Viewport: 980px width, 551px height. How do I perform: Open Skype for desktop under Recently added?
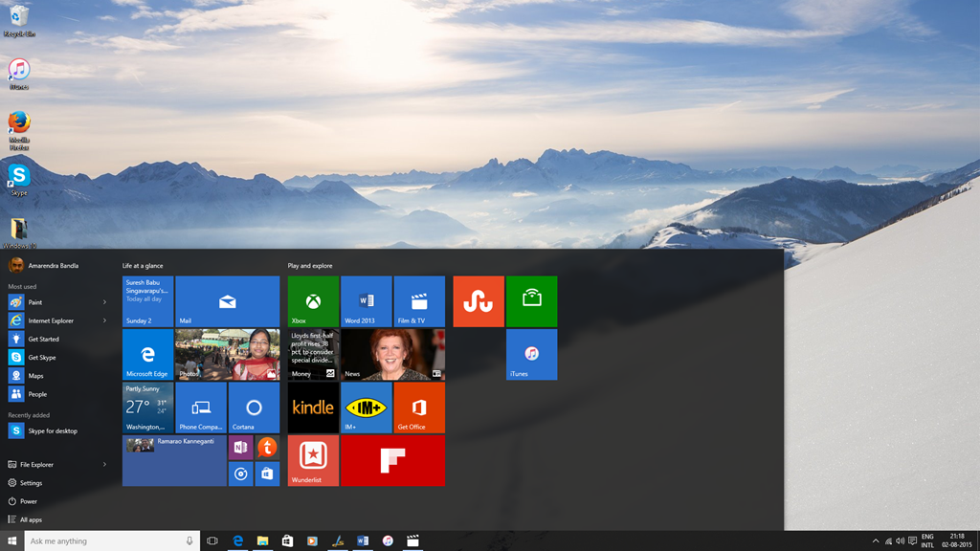pyautogui.click(x=56, y=430)
